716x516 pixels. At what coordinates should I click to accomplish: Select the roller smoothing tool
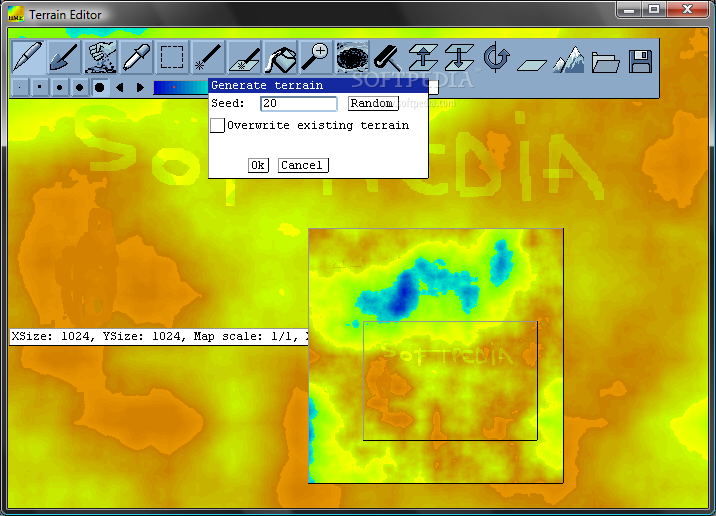click(x=388, y=57)
